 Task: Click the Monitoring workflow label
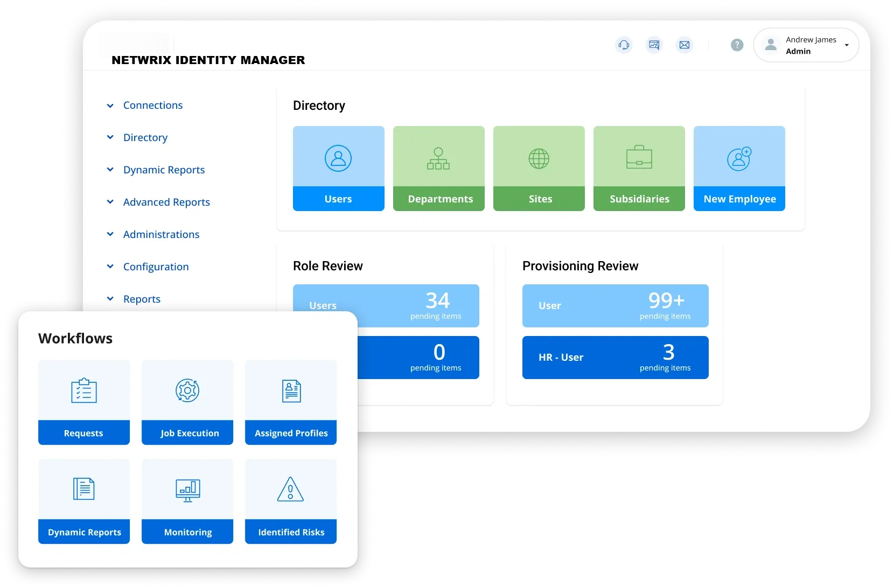click(x=187, y=531)
